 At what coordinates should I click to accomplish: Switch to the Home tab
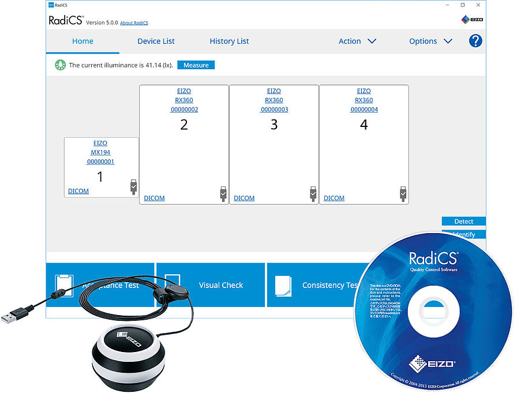[x=83, y=41]
